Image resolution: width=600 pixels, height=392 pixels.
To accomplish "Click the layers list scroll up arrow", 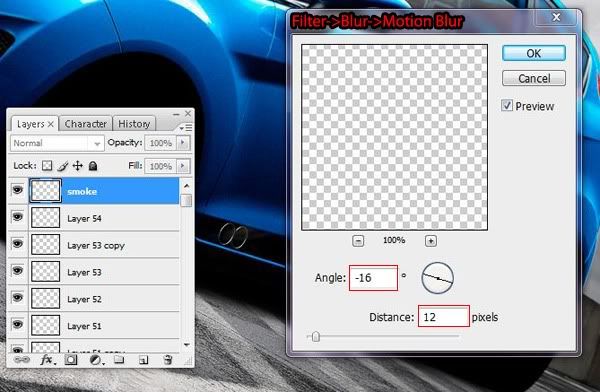I will pyautogui.click(x=186, y=186).
